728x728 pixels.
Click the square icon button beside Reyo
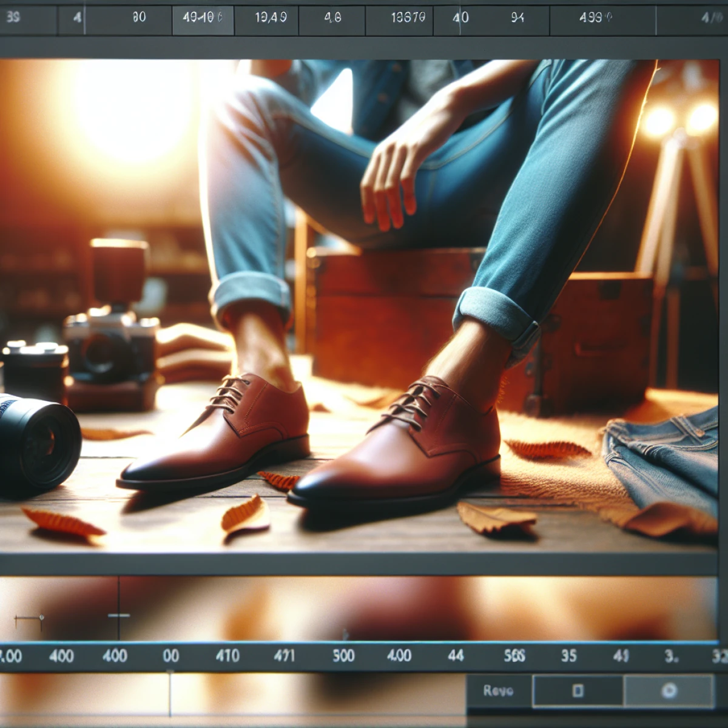(x=578, y=690)
